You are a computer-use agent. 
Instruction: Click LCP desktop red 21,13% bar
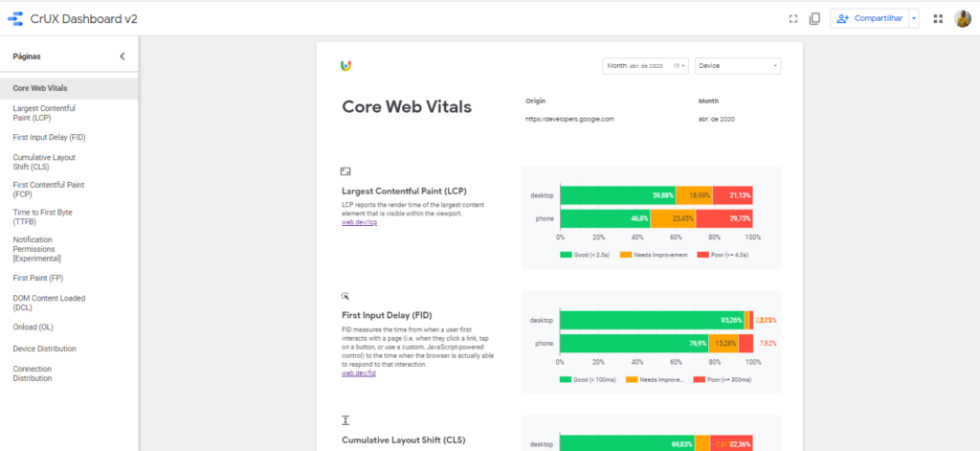(x=732, y=195)
